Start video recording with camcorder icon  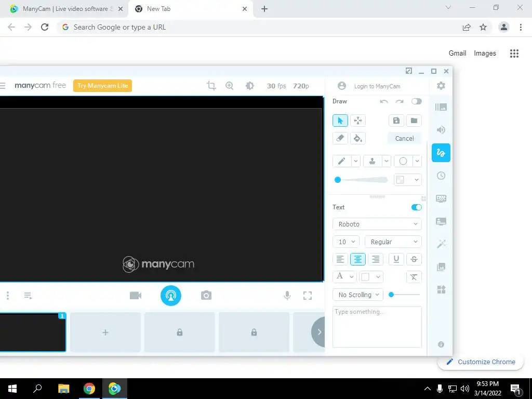pyautogui.click(x=136, y=296)
